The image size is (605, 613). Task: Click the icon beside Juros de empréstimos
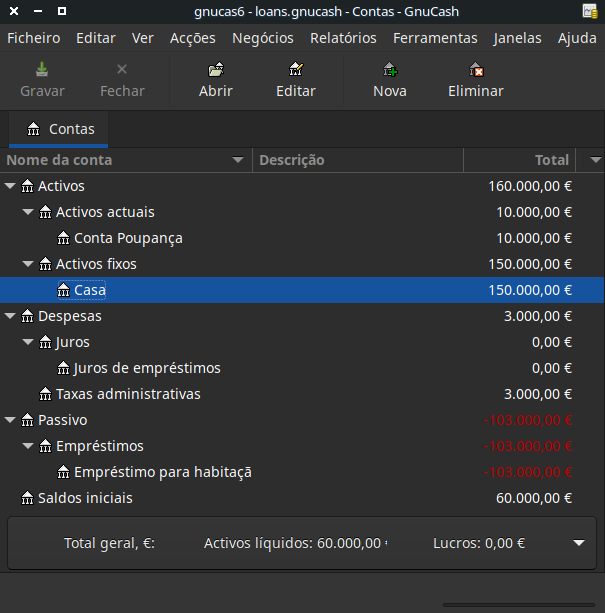pos(63,368)
